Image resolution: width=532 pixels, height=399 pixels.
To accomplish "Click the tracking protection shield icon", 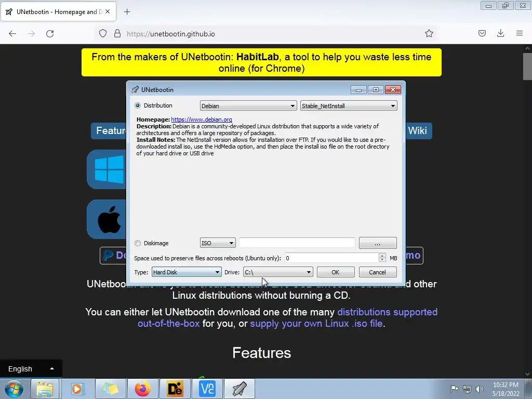I will pos(103,34).
